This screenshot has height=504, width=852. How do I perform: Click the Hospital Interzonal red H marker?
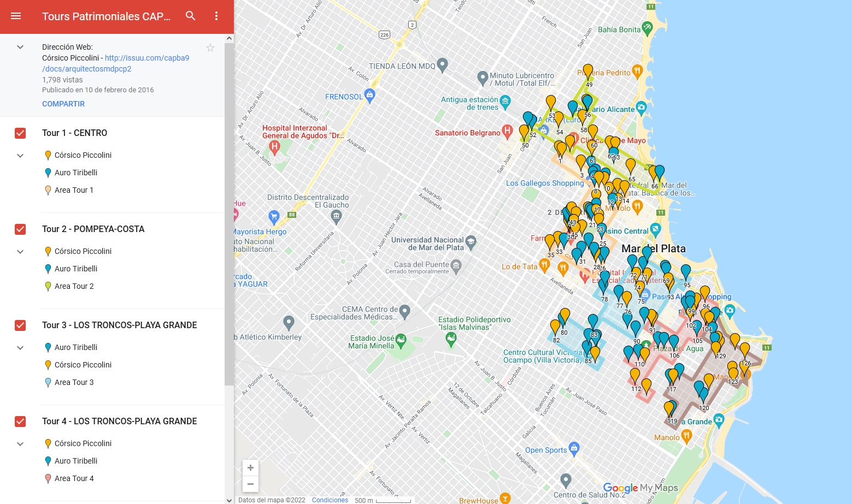coord(275,146)
